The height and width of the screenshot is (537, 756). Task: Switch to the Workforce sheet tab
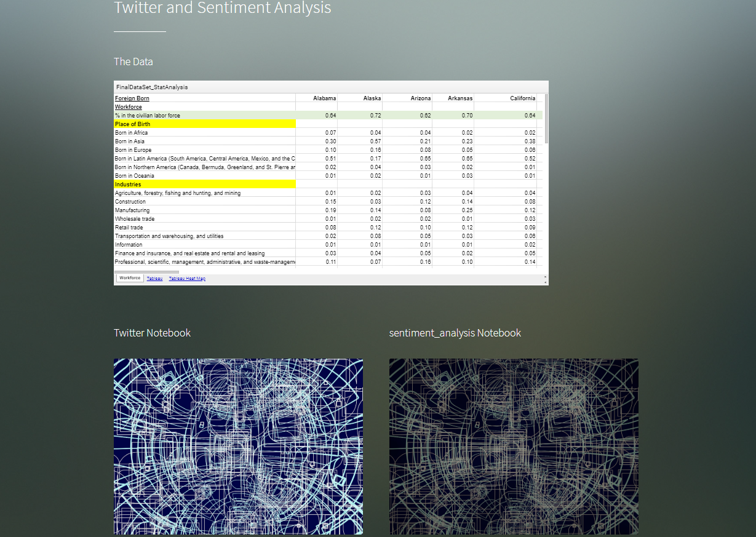pos(129,277)
